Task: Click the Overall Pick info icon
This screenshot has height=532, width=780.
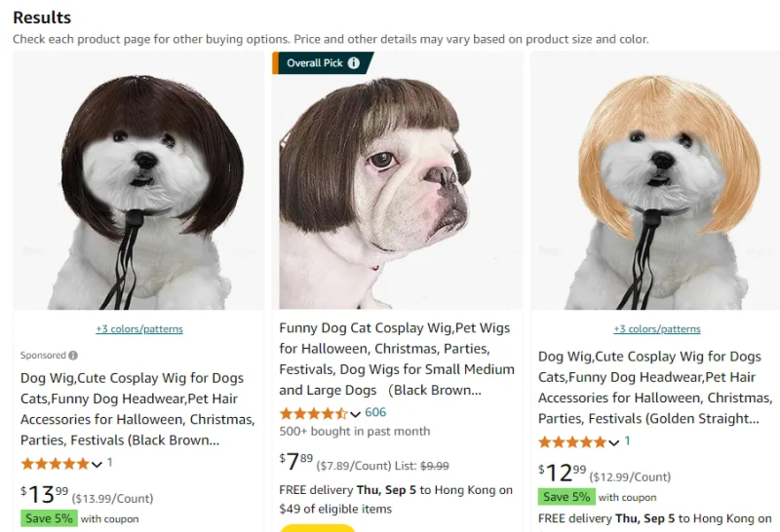Action: (354, 63)
